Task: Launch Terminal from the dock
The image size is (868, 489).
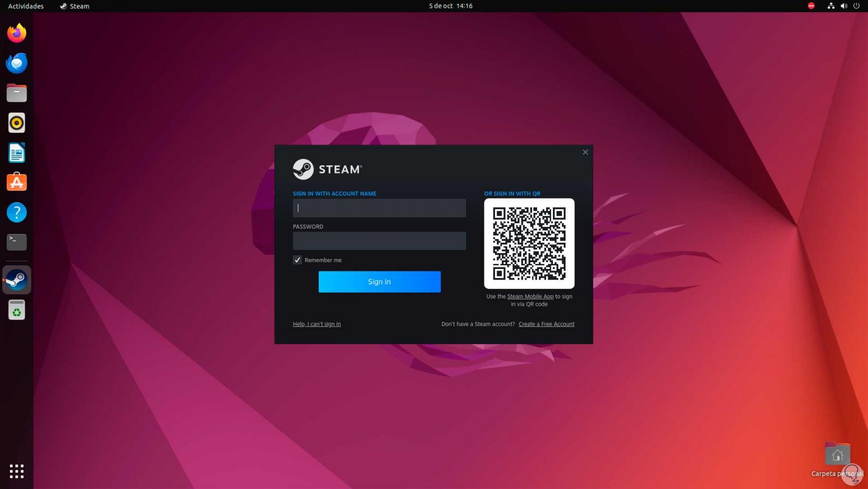Action: point(17,242)
